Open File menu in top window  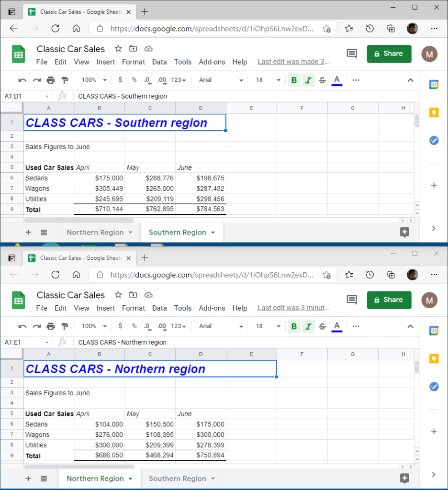pos(42,62)
